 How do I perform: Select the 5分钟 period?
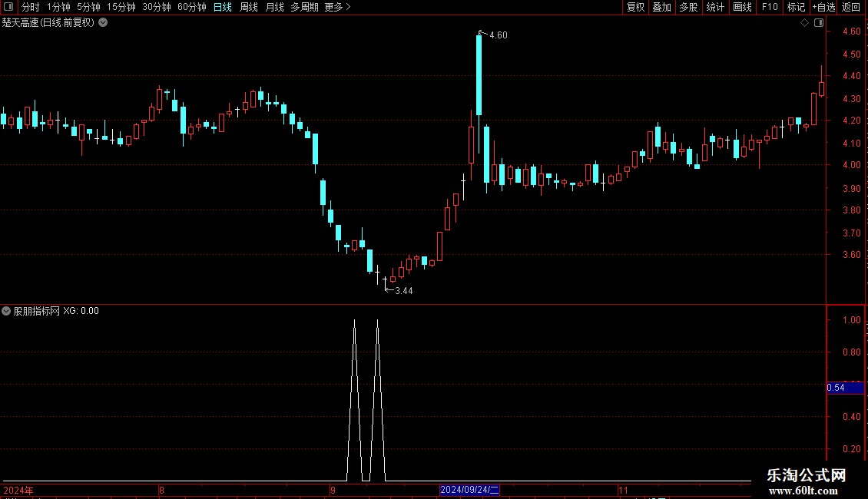click(88, 7)
